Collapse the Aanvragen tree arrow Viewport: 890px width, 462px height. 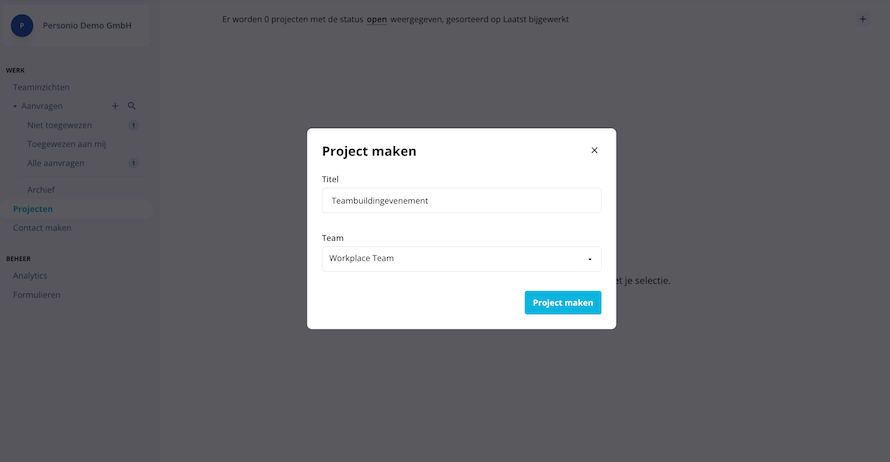coord(15,106)
